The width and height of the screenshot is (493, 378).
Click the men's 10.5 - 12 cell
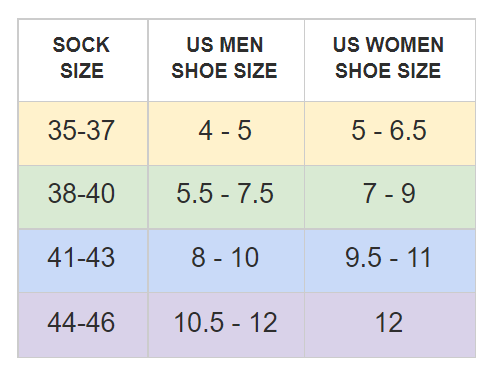226,325
